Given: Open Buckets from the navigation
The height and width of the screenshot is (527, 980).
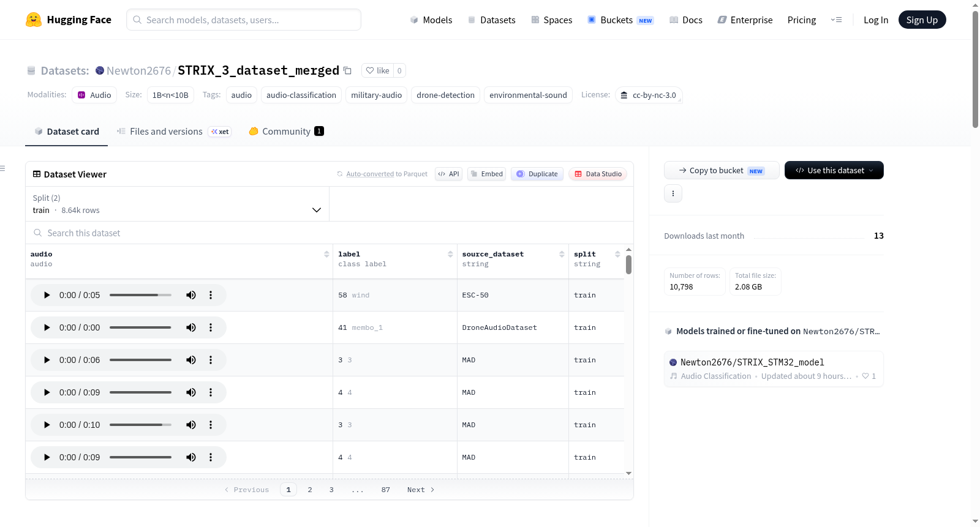Looking at the screenshot, I should pyautogui.click(x=620, y=20).
